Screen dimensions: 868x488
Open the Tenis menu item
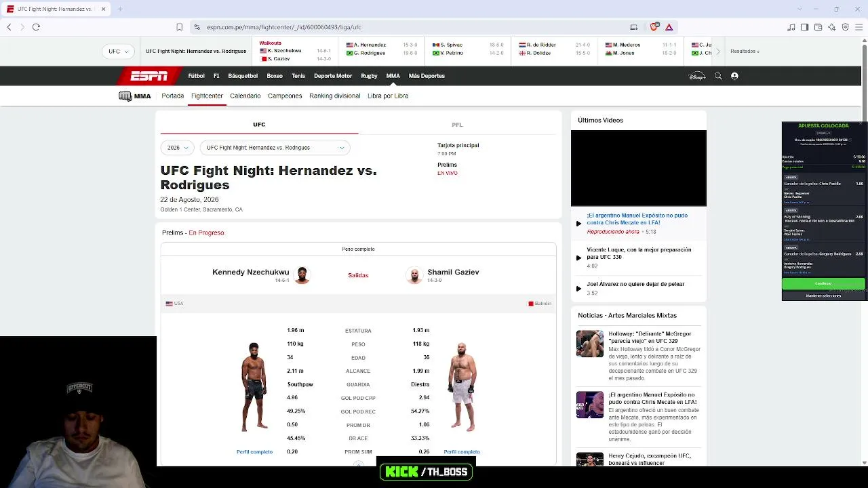click(298, 76)
